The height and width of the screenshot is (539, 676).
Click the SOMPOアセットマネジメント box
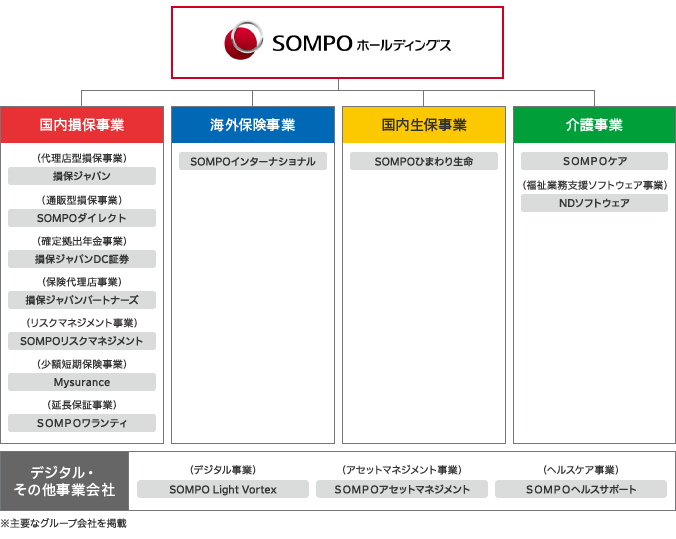pyautogui.click(x=402, y=489)
